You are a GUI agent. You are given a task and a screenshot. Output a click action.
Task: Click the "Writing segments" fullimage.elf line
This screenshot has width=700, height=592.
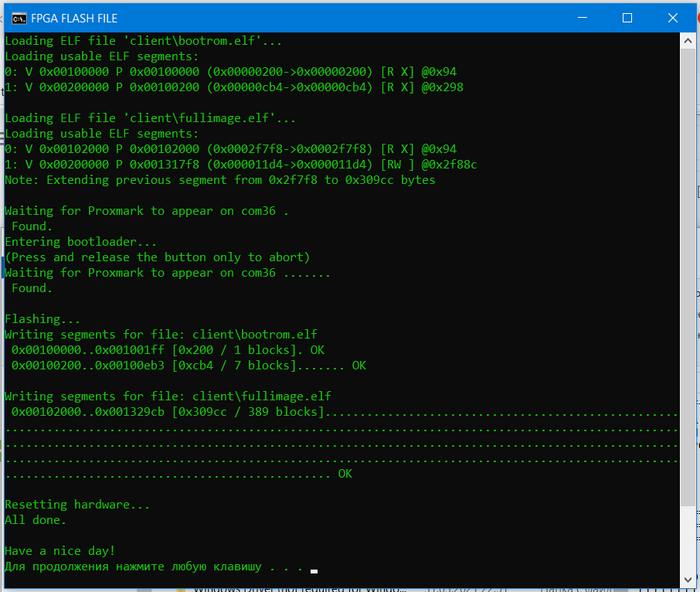(x=167, y=396)
